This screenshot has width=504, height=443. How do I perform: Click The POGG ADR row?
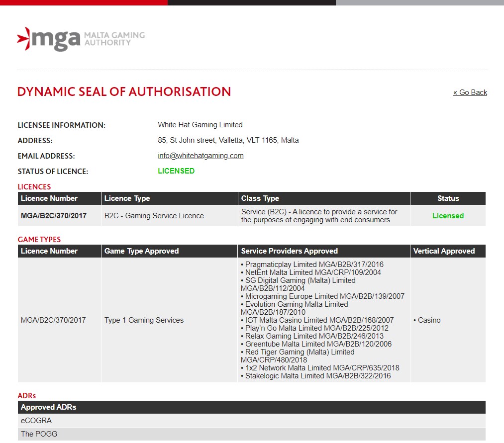tap(252, 434)
